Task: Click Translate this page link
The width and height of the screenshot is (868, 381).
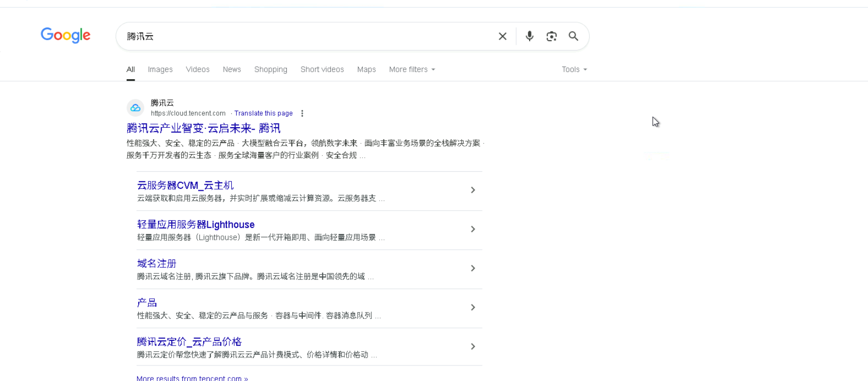Action: click(263, 113)
